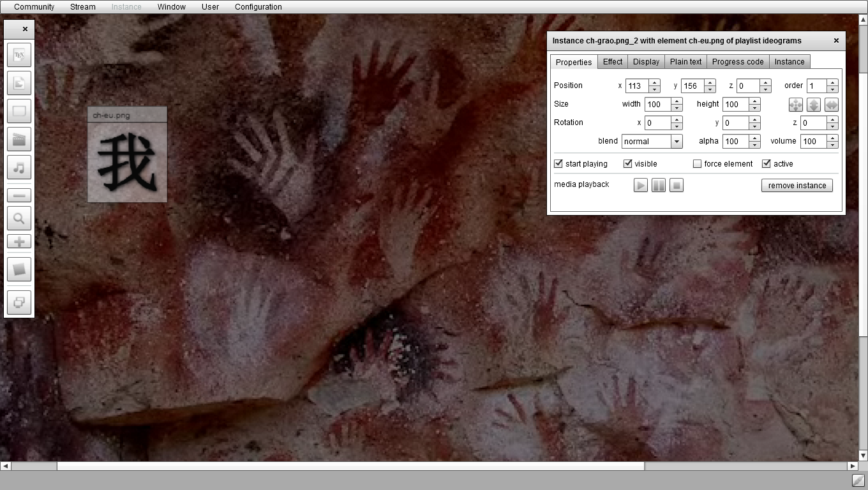Select the TeX formula tool in the toolbar
The width and height of the screenshot is (868, 490).
tap(19, 56)
